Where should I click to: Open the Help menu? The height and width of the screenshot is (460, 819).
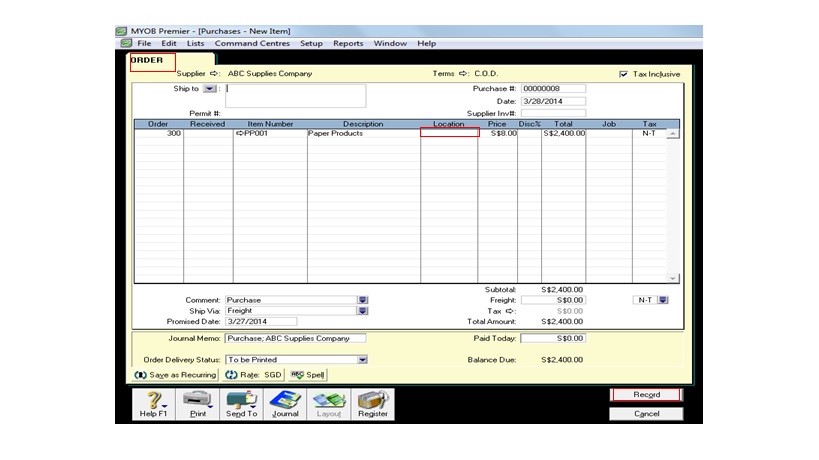click(426, 43)
